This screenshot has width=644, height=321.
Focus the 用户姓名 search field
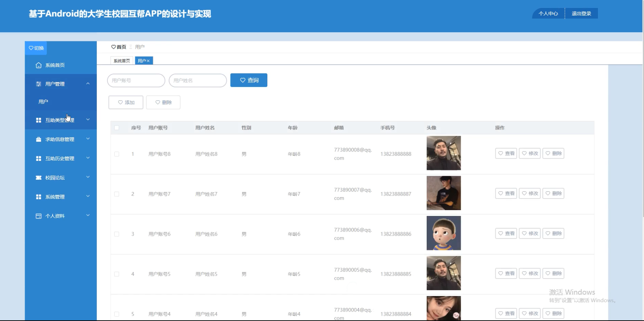[x=198, y=80]
